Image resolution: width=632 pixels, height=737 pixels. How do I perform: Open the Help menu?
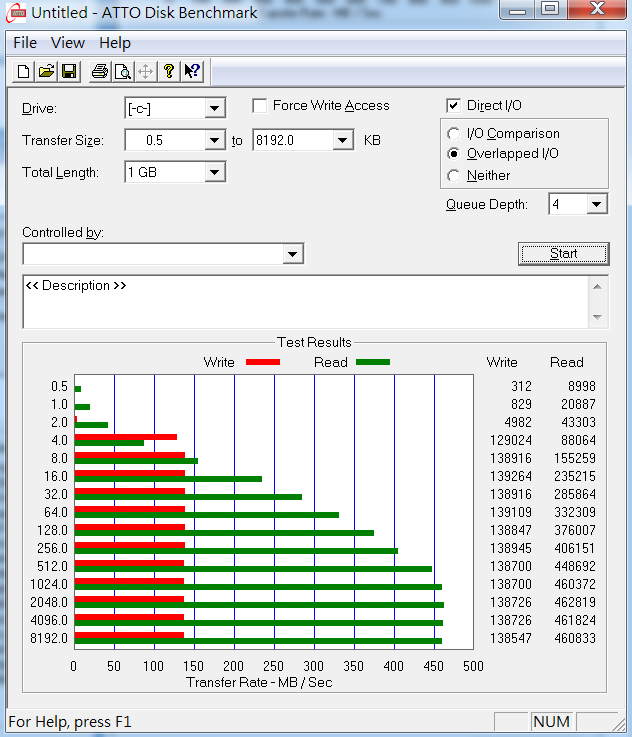tap(115, 43)
